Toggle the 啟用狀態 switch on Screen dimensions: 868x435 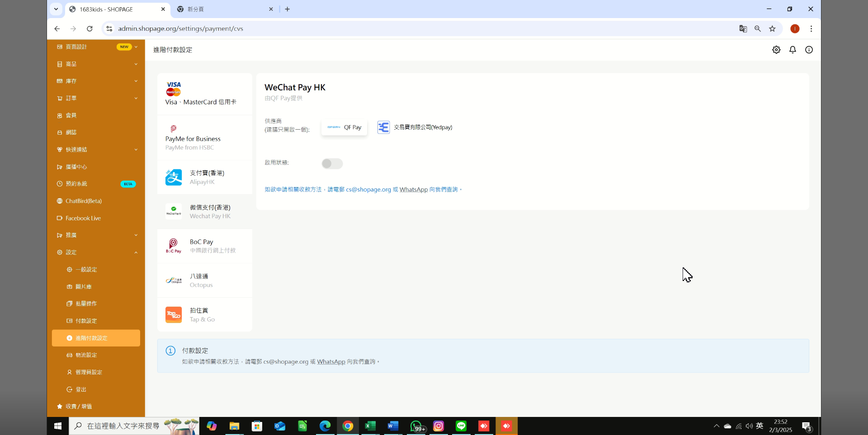coord(332,164)
